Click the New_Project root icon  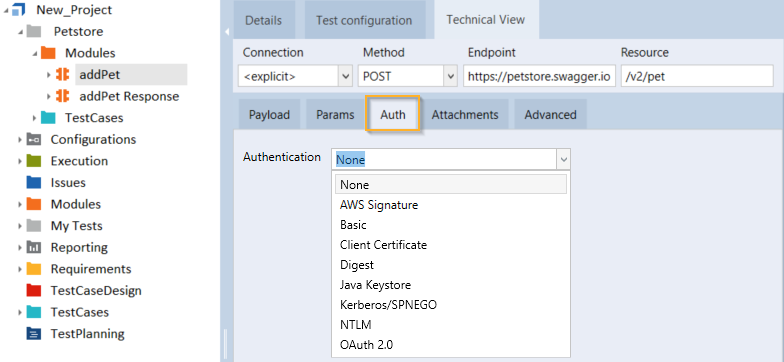point(19,10)
